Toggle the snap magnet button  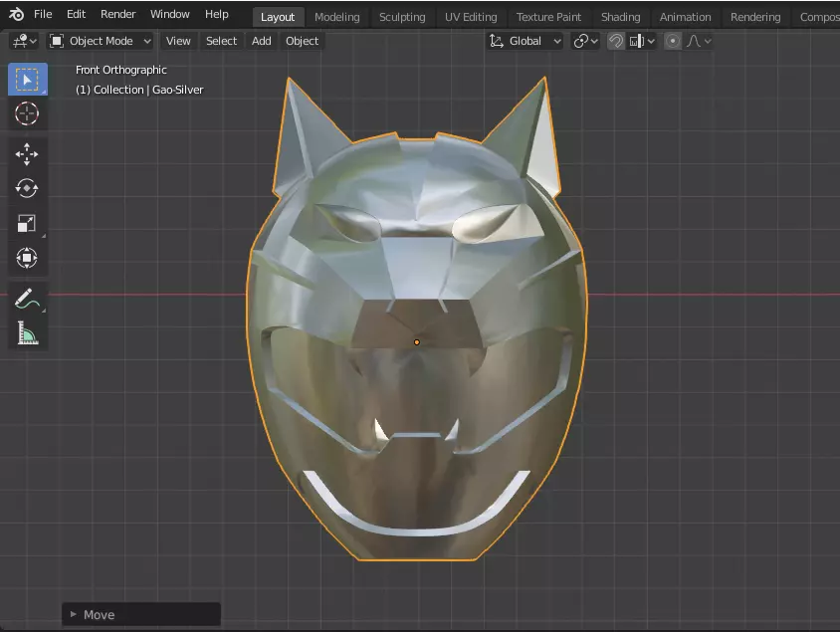pos(616,41)
